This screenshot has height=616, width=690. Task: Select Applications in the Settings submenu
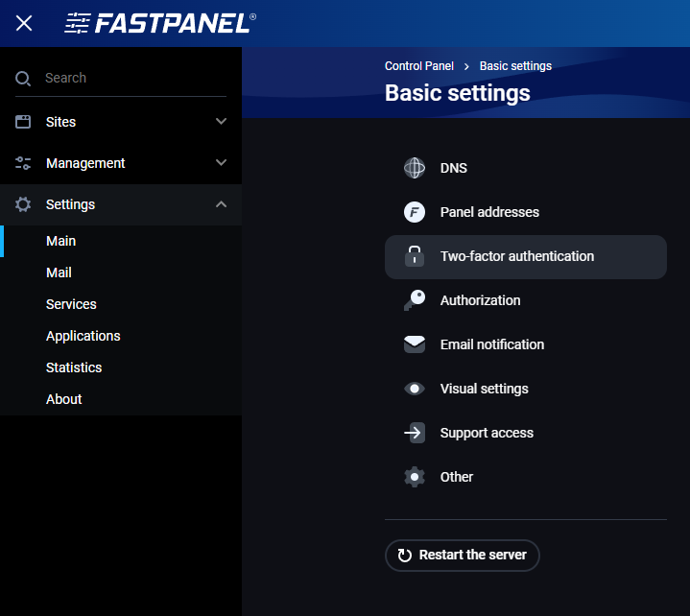click(x=83, y=336)
